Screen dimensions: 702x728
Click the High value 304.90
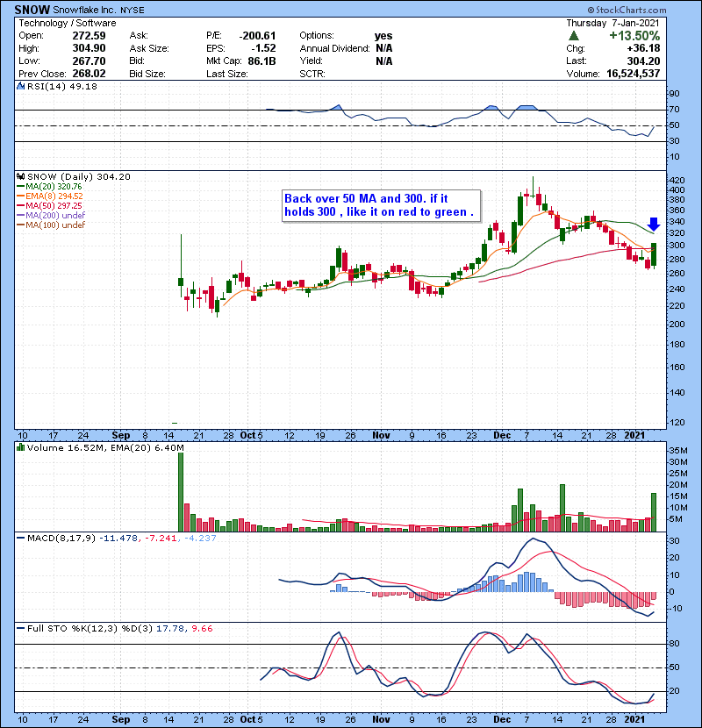89,48
